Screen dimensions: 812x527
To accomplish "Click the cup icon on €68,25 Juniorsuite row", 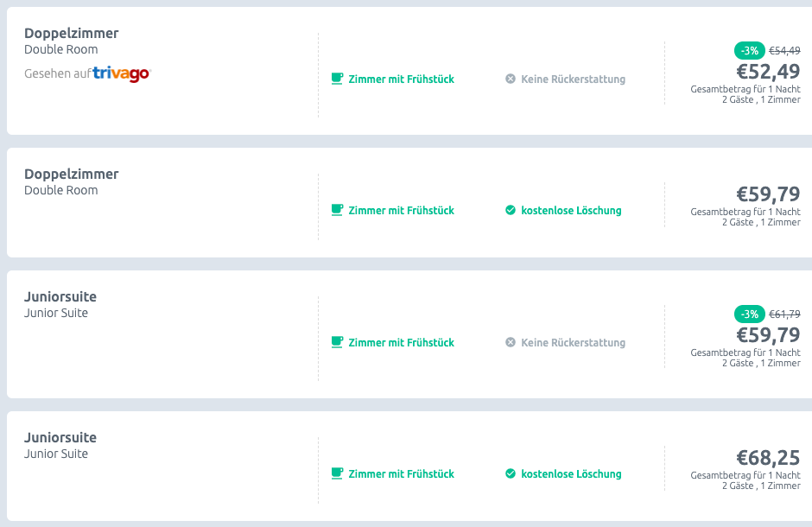I will 337,473.
